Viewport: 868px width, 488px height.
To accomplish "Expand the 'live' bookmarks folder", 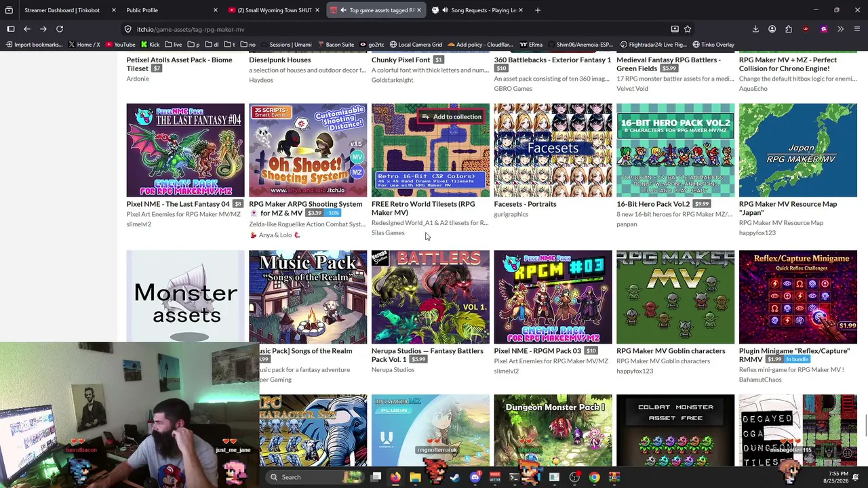I will tap(173, 45).
